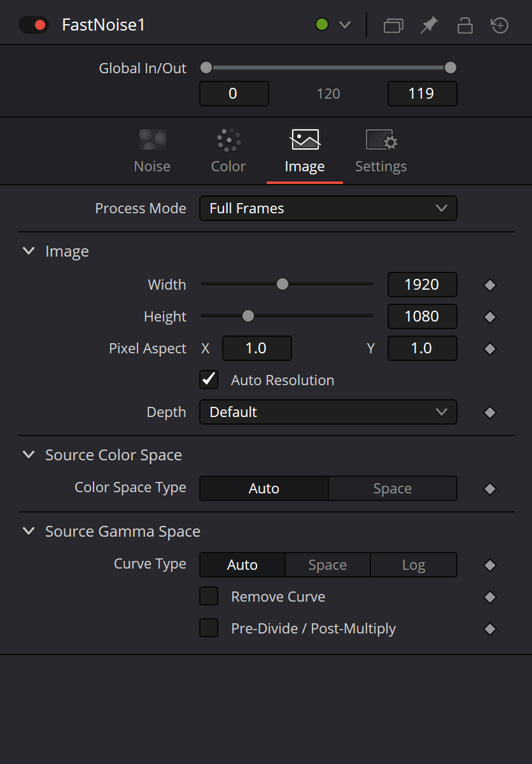Click the Width slider handle

283,284
